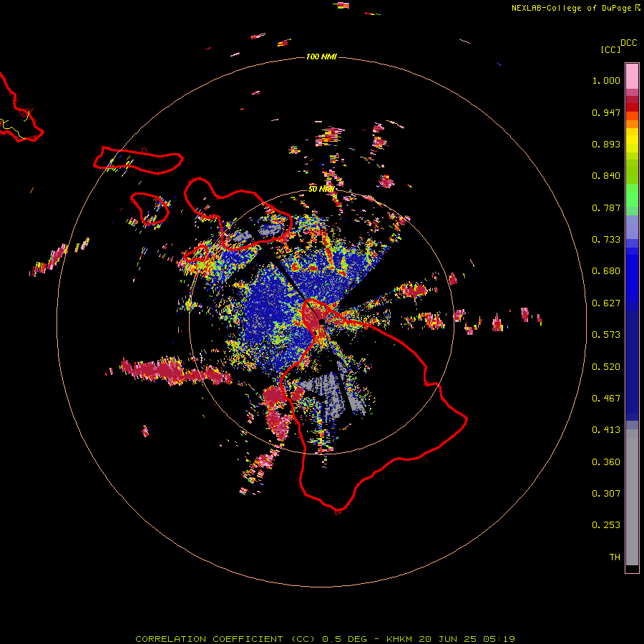Image resolution: width=644 pixels, height=644 pixels.
Task: Click the DCC label above the color scale
Action: [628, 43]
